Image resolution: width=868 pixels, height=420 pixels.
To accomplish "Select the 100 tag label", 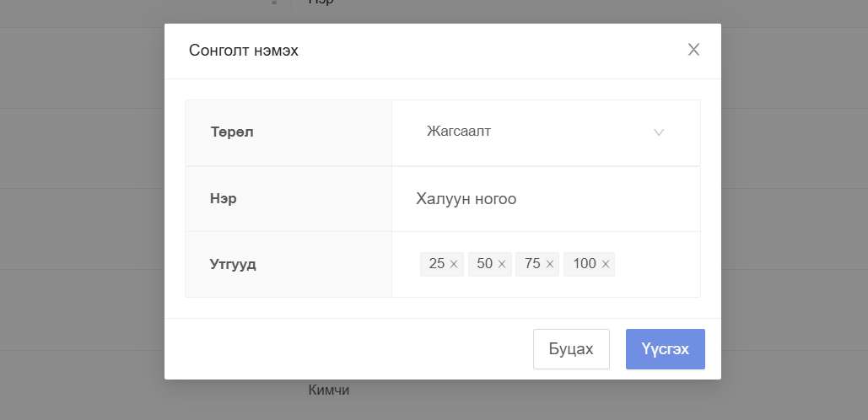I will (584, 264).
